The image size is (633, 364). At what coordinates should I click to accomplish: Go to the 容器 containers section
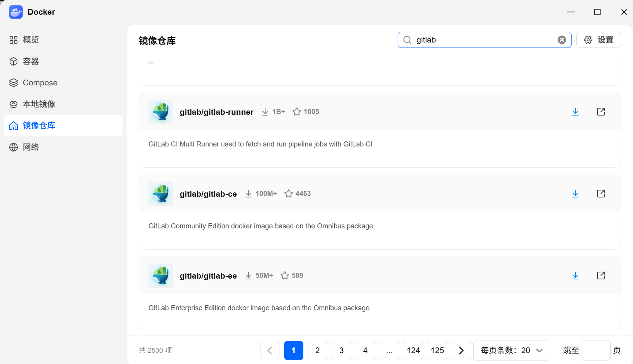point(63,61)
